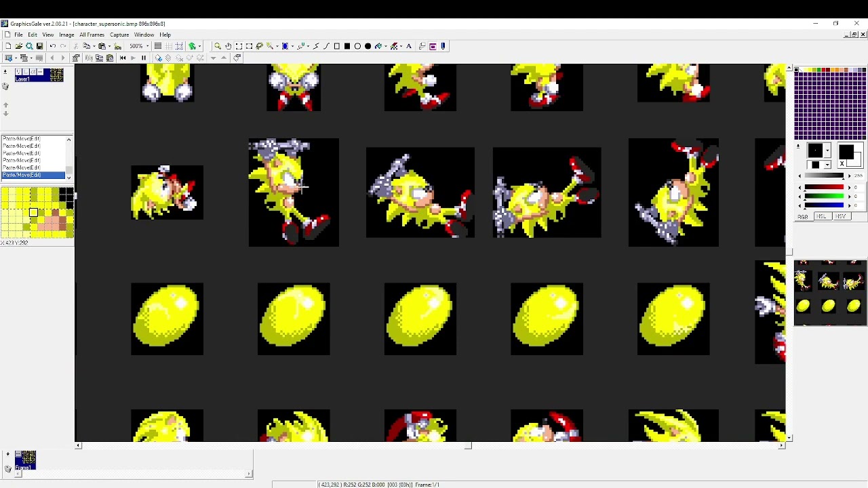Open the View menu
Viewport: 868px width, 488px height.
coord(48,35)
